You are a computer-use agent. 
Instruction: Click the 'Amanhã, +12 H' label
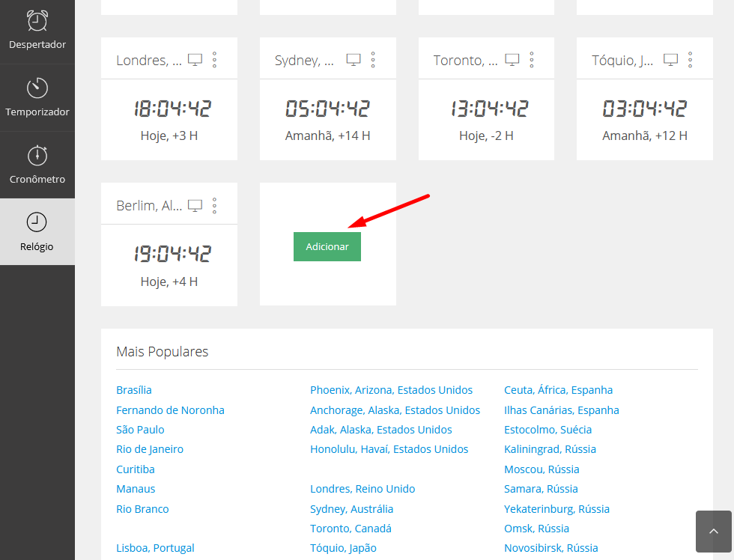645,136
